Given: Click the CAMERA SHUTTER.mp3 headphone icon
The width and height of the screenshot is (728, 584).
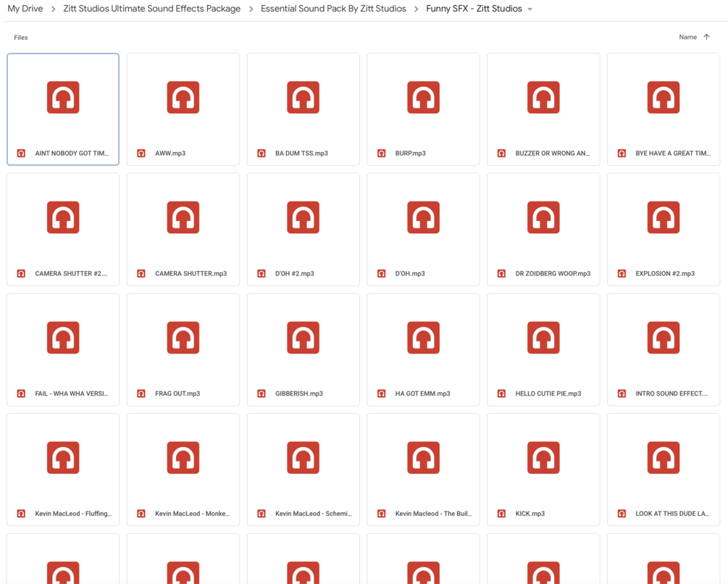Looking at the screenshot, I should click(x=183, y=217).
